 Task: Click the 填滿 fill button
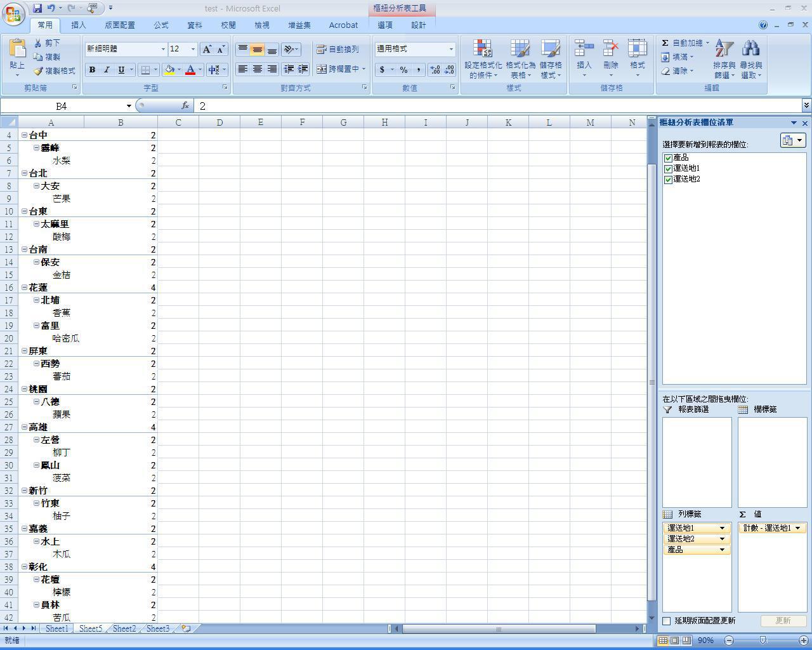[678, 56]
